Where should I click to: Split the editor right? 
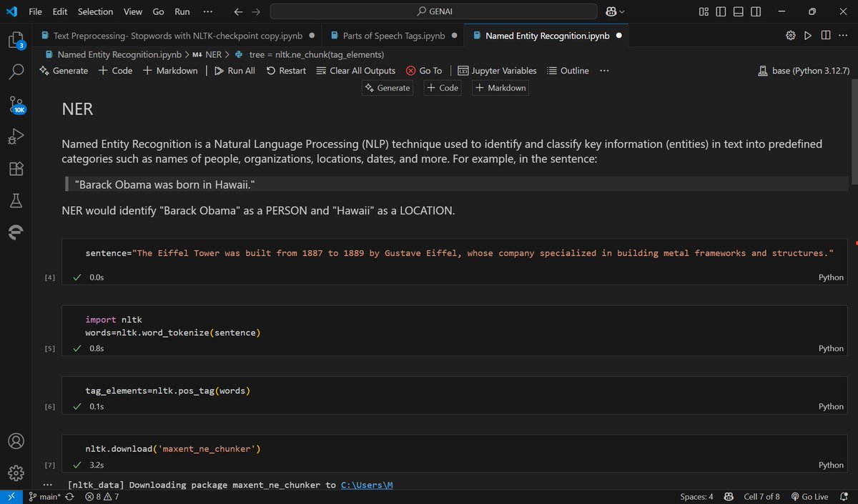[826, 35]
